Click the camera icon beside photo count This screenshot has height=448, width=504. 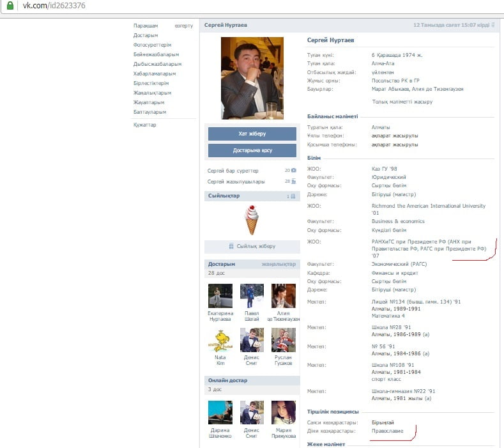[x=293, y=171]
